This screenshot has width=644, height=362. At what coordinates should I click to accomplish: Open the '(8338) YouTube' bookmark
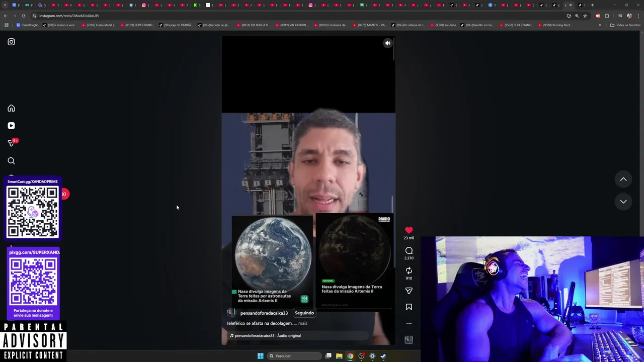[x=442, y=25]
